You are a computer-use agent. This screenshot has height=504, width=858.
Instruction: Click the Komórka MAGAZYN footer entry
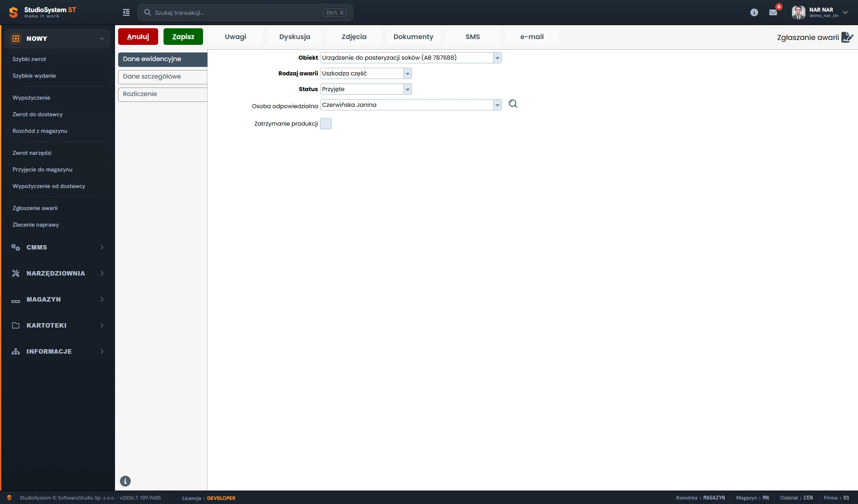(700, 498)
